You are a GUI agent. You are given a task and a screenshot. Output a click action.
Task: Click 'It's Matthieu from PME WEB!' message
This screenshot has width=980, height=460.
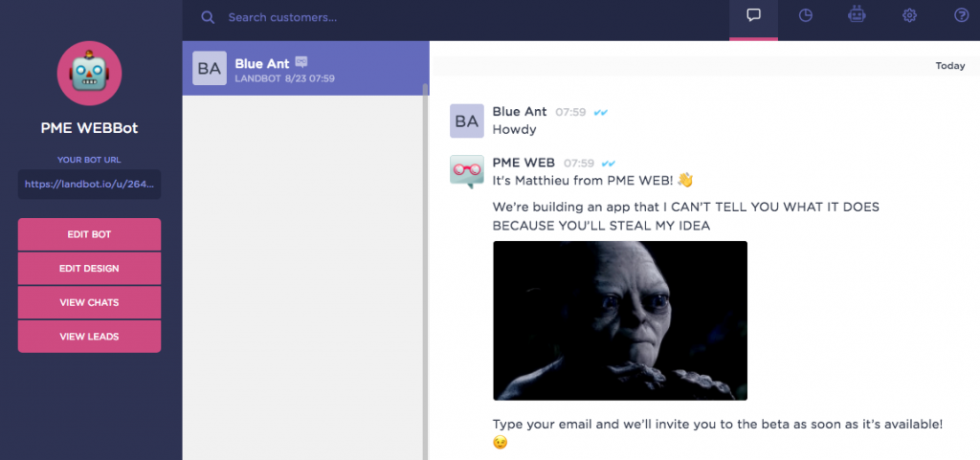583,181
